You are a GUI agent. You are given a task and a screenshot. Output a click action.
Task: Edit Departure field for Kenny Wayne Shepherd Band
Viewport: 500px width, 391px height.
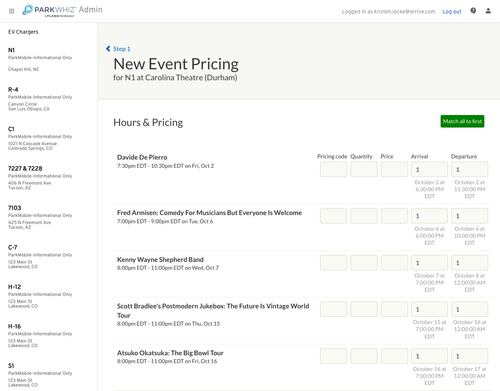coord(469,263)
